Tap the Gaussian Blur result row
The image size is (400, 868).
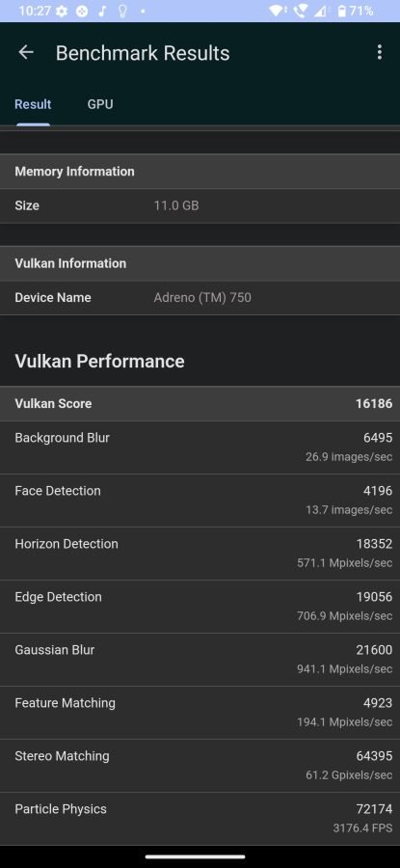pyautogui.click(x=200, y=660)
